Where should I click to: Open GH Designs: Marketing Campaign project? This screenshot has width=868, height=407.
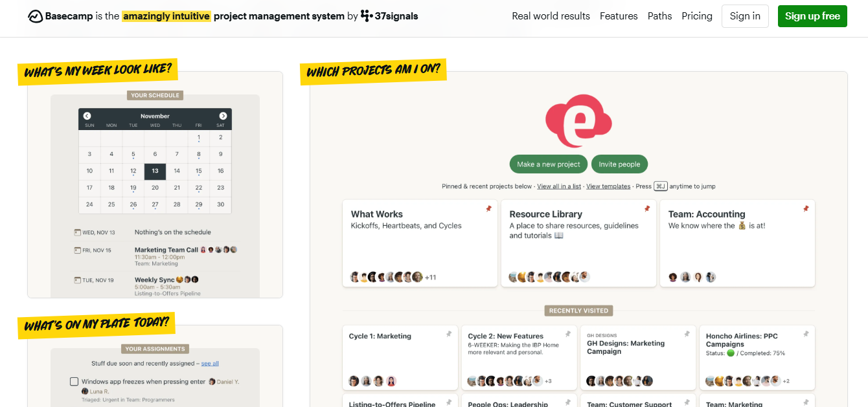click(x=638, y=358)
